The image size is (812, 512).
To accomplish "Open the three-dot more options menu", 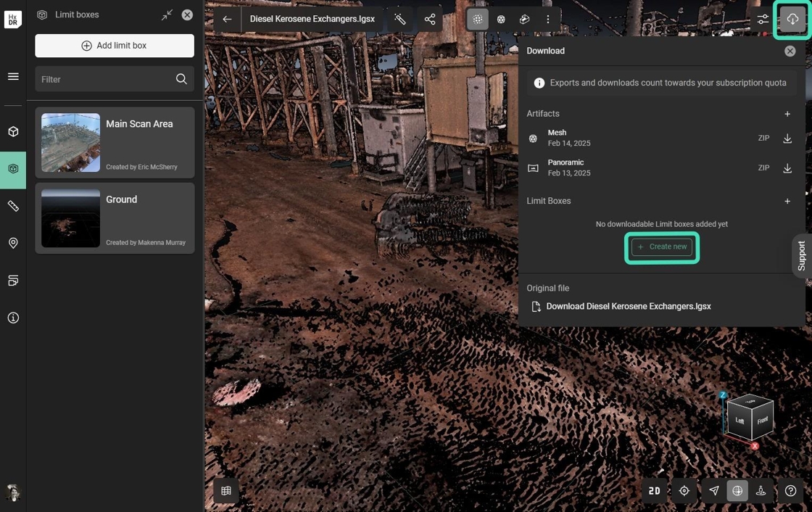I will [x=548, y=20].
